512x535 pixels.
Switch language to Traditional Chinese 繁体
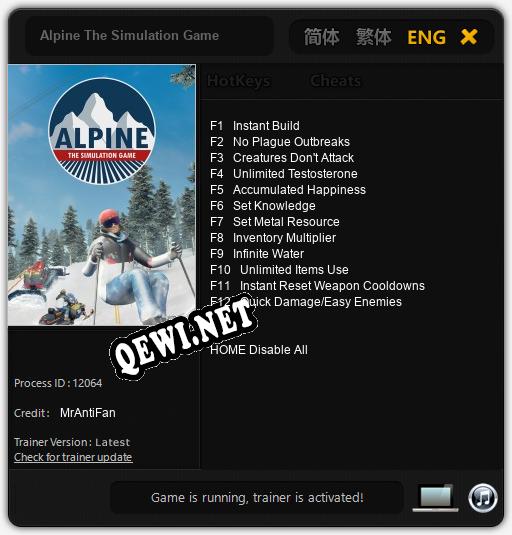point(374,37)
